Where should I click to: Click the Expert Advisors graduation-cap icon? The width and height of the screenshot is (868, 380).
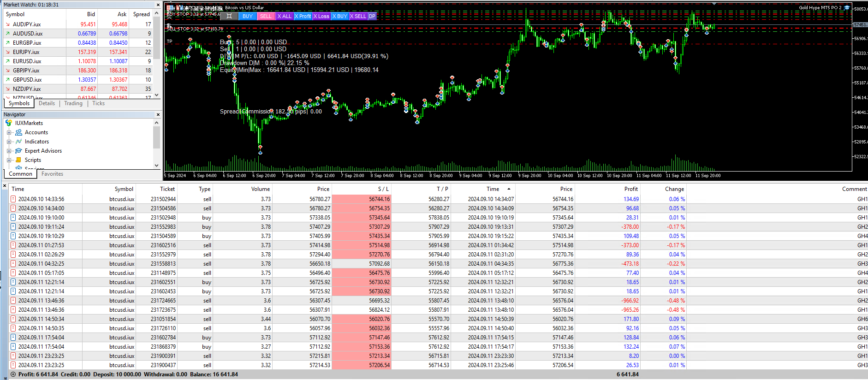coord(19,151)
